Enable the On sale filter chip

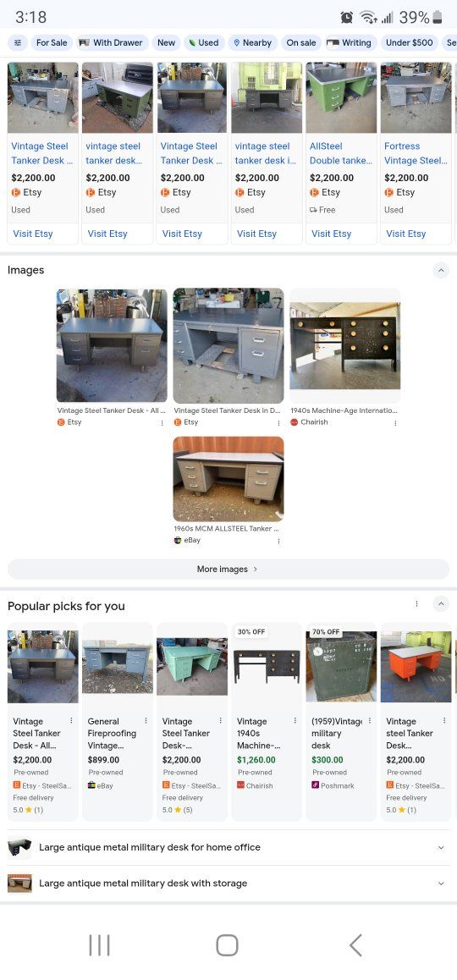(300, 42)
